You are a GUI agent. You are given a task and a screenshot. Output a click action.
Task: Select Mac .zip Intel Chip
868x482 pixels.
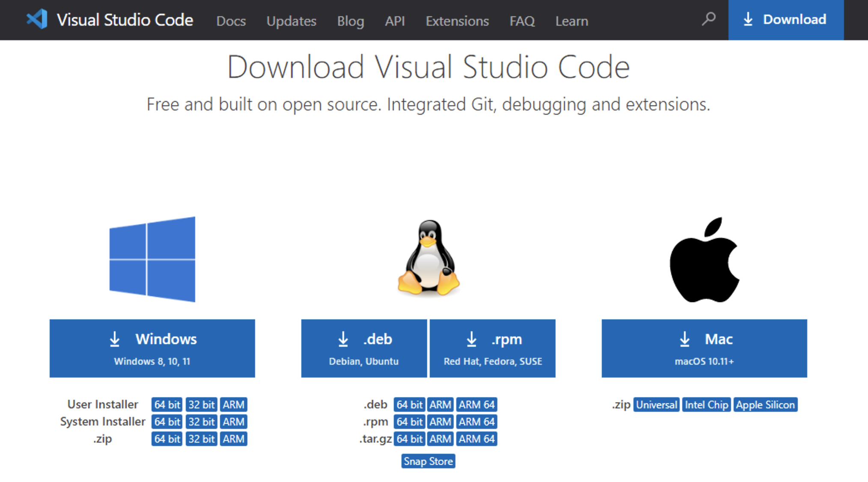(x=706, y=405)
